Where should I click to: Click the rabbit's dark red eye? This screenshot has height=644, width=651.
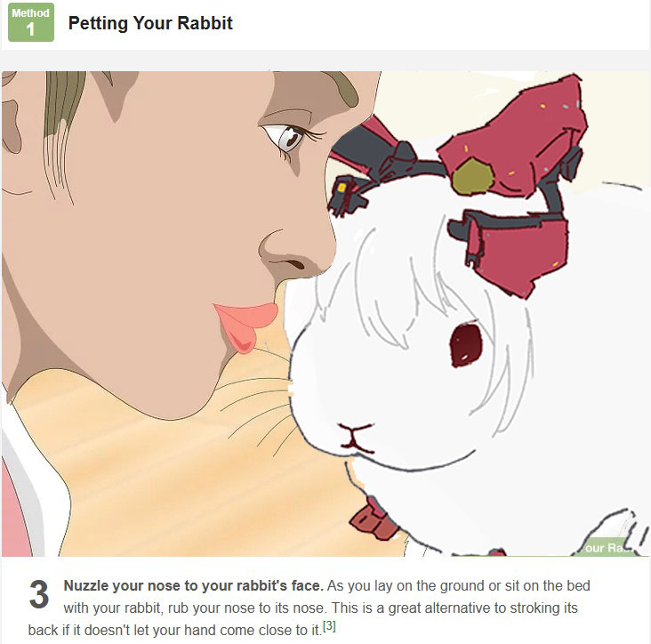(x=466, y=344)
